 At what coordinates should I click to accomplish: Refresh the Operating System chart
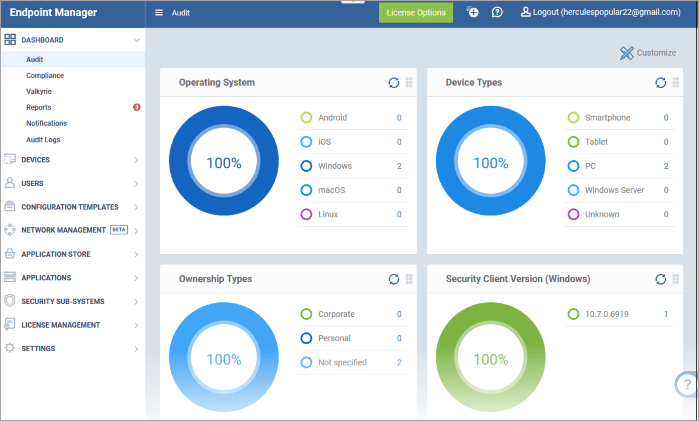[x=394, y=83]
